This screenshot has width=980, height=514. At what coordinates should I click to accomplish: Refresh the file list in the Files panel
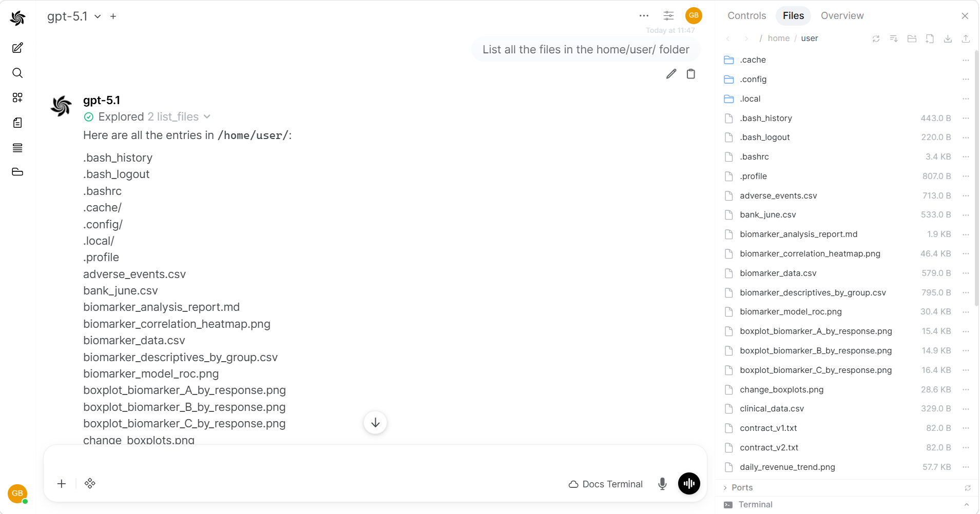click(876, 38)
